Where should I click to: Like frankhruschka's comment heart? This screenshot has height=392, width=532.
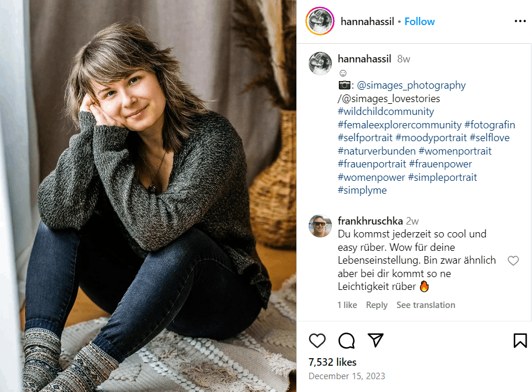click(513, 261)
